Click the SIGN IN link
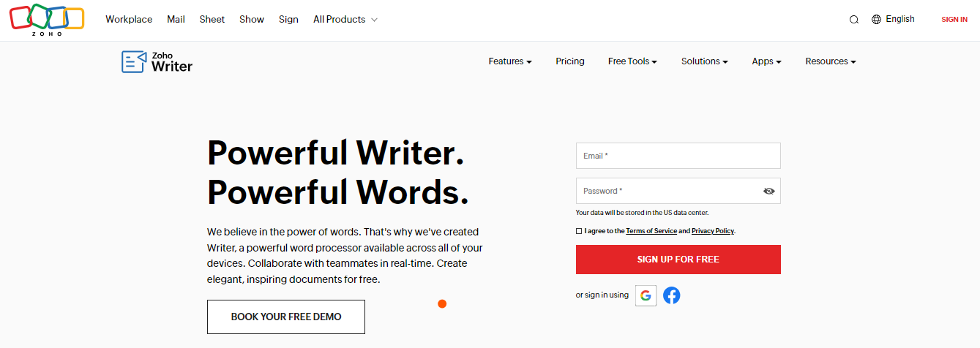The width and height of the screenshot is (980, 348). coord(954,20)
